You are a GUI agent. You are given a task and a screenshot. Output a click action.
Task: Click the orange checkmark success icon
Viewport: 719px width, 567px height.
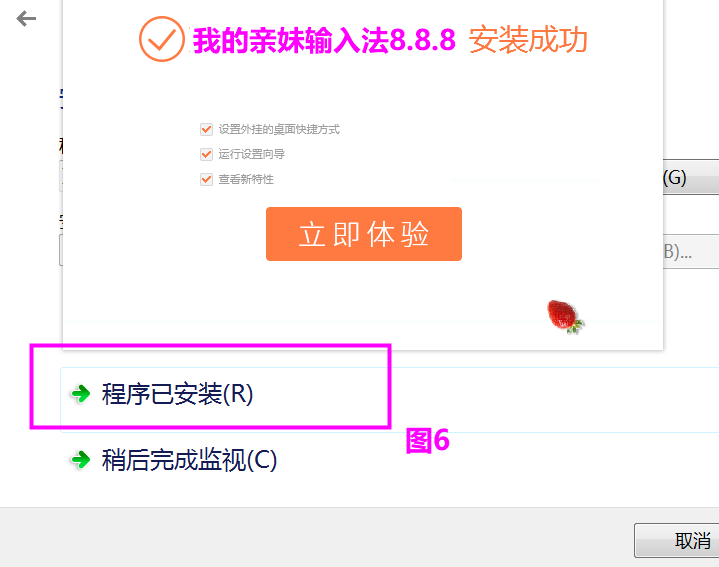coord(160,39)
